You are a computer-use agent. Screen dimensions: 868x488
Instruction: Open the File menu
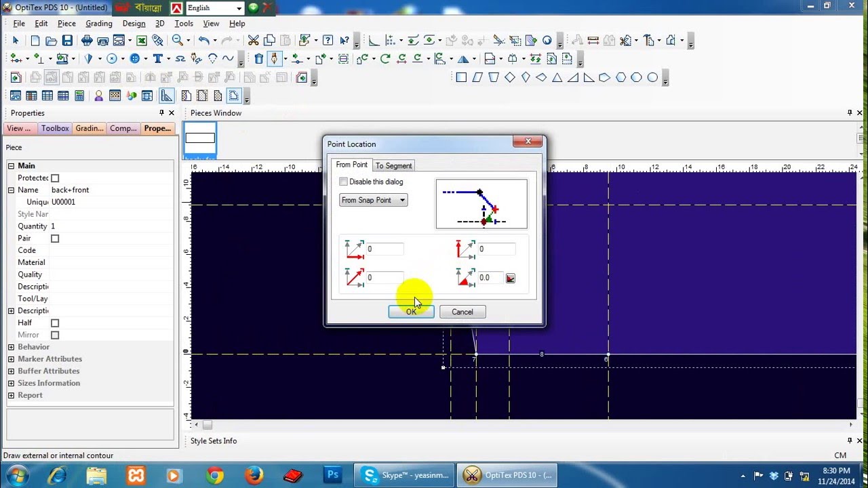coord(19,24)
